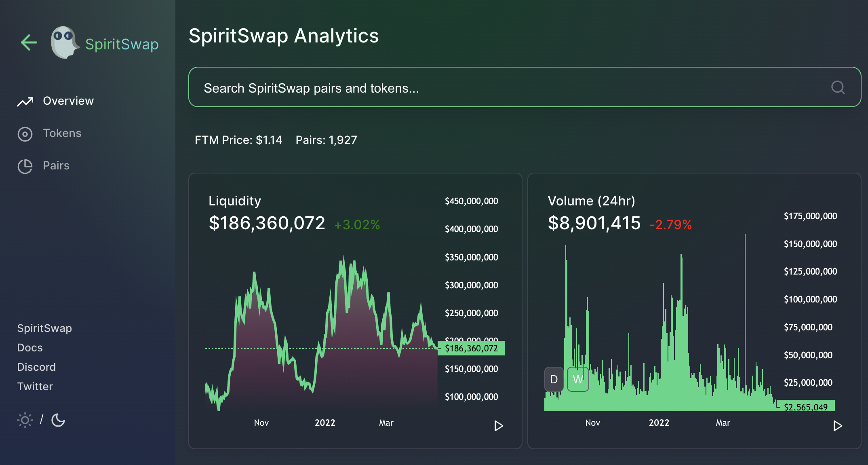
Task: Click the Liquidity chart play arrow
Action: tap(499, 426)
